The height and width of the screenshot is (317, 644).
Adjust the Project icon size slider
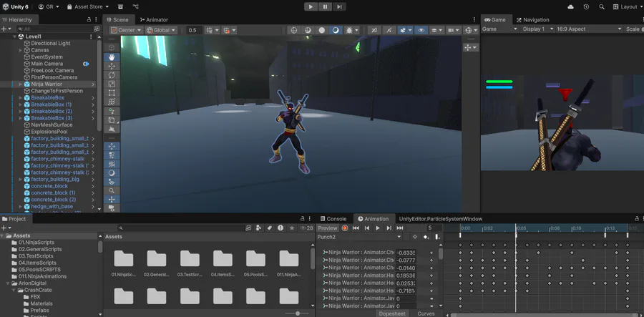(298, 313)
